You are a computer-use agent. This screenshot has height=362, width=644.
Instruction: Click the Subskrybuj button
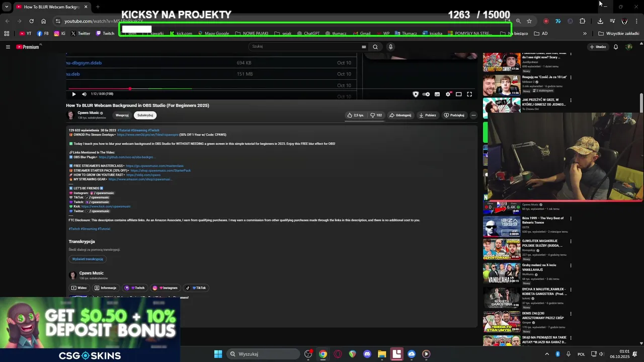pyautogui.click(x=145, y=115)
